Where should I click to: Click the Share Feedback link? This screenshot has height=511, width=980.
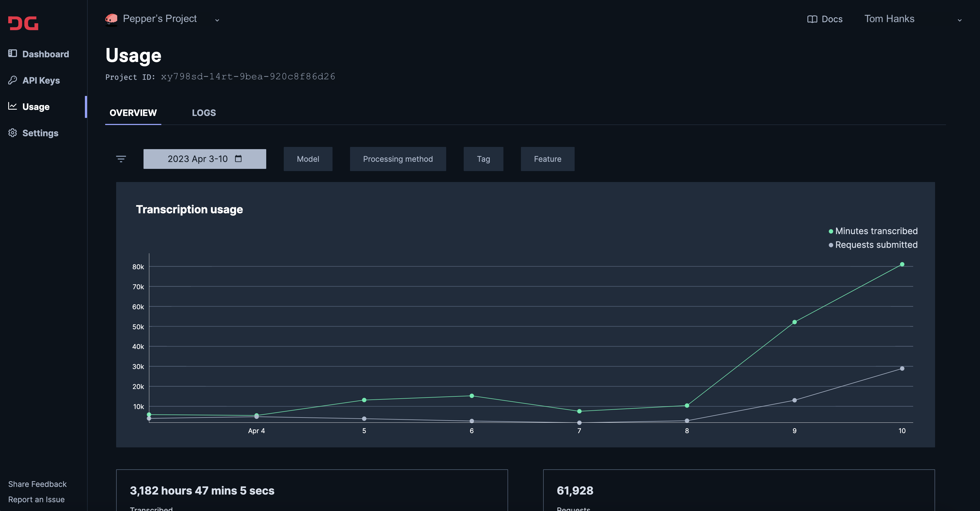coord(37,484)
